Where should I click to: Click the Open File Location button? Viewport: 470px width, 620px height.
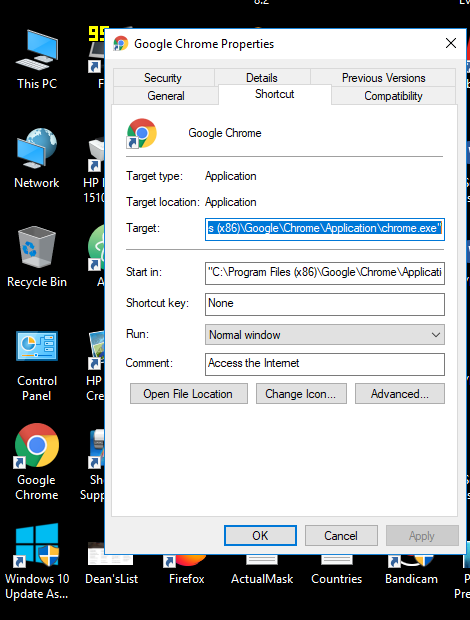tap(189, 393)
